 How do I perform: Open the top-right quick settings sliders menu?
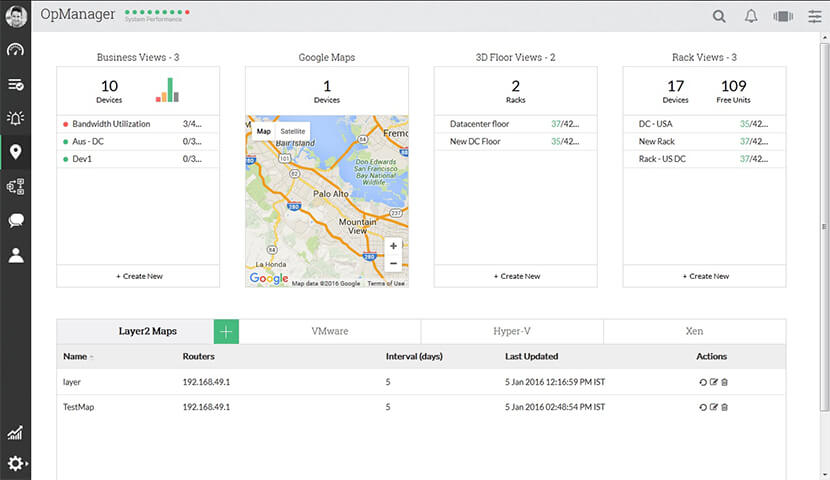[814, 16]
